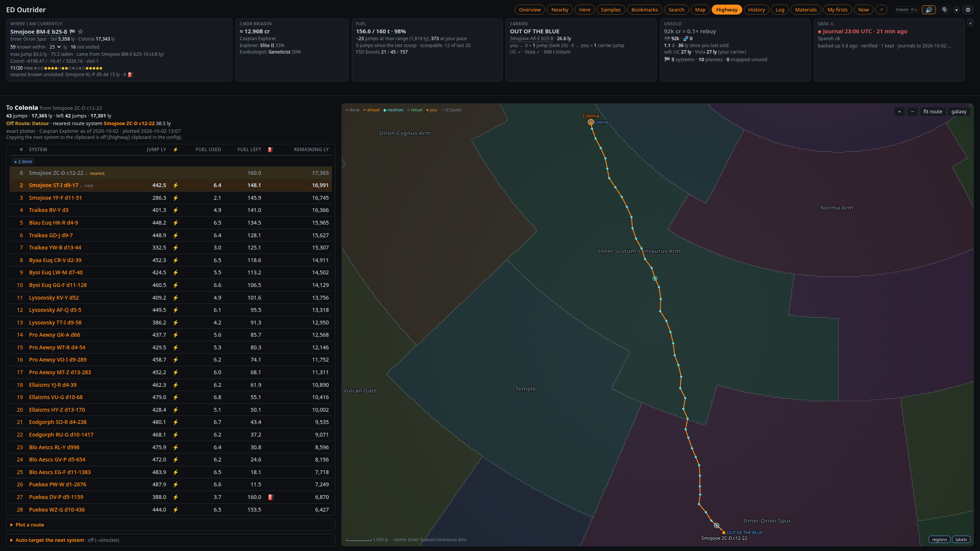Select route system Smojooe ST-I d9-17
The width and height of the screenshot is (980, 551).
[x=54, y=185]
